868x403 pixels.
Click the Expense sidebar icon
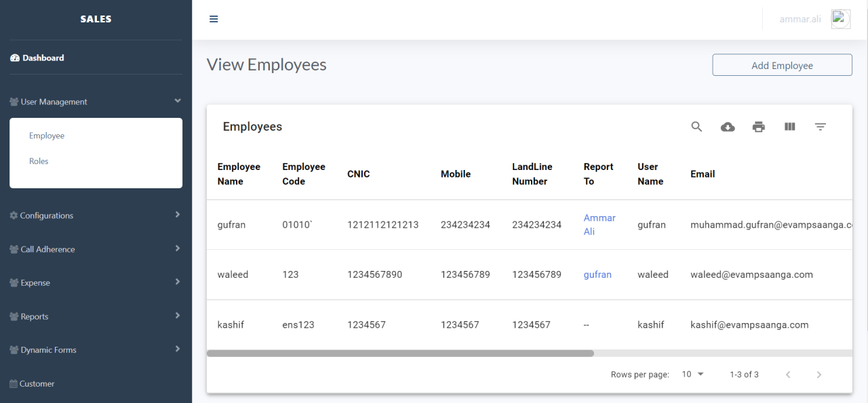12,282
